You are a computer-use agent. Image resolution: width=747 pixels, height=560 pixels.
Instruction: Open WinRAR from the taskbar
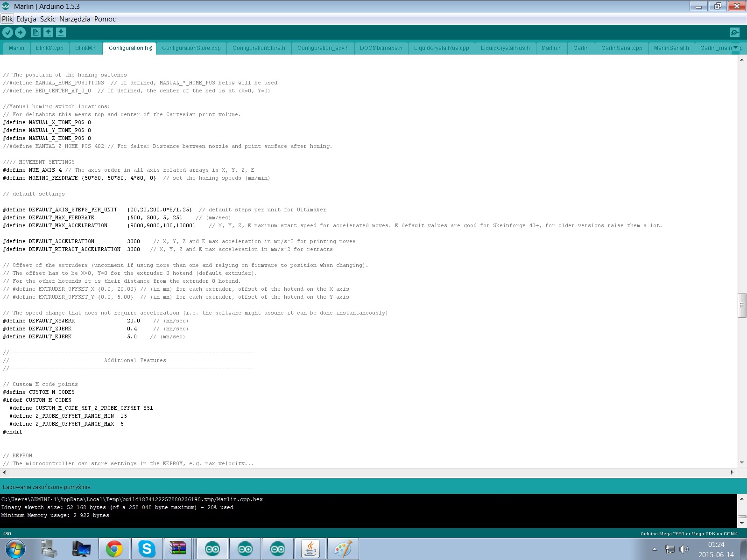click(178, 549)
